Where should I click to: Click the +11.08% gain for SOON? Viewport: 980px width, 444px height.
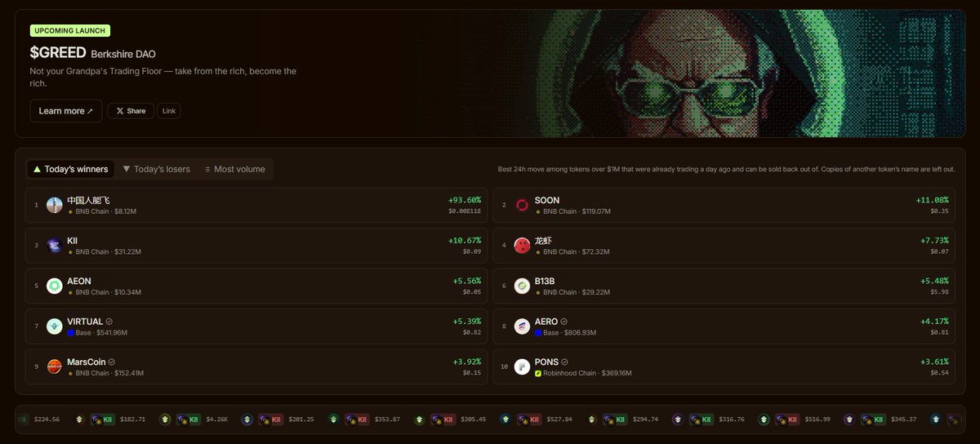pyautogui.click(x=932, y=200)
